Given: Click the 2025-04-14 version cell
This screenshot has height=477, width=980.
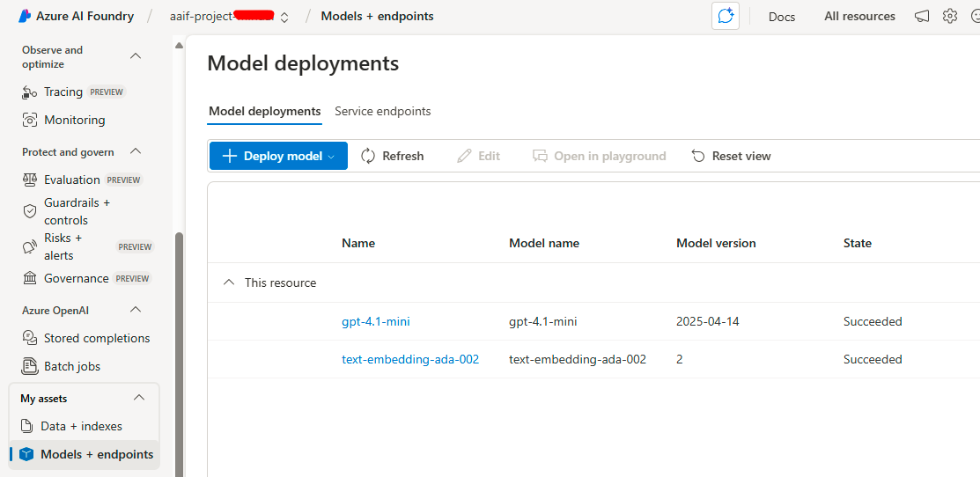Looking at the screenshot, I should [x=708, y=321].
